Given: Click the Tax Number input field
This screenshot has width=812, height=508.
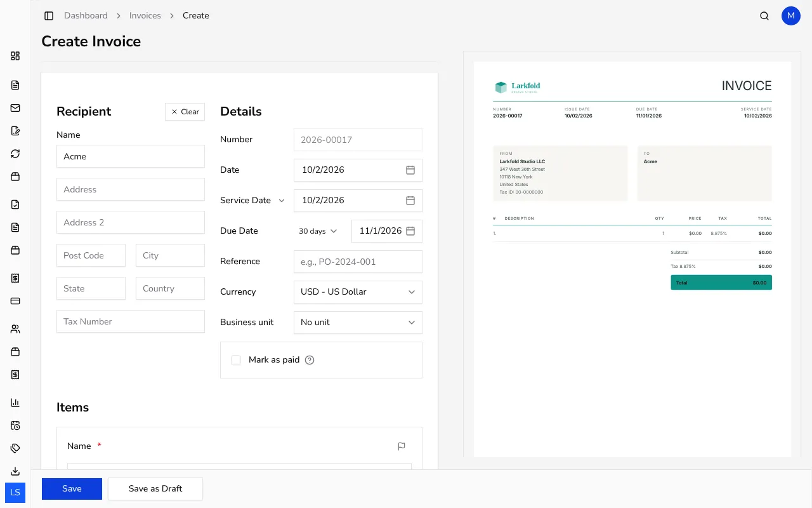Looking at the screenshot, I should pyautogui.click(x=131, y=321).
